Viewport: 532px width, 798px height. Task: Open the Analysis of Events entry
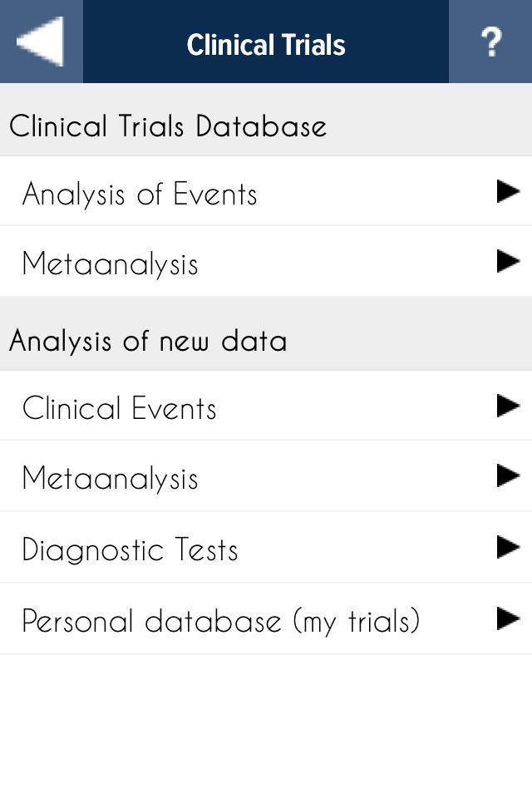pos(140,195)
